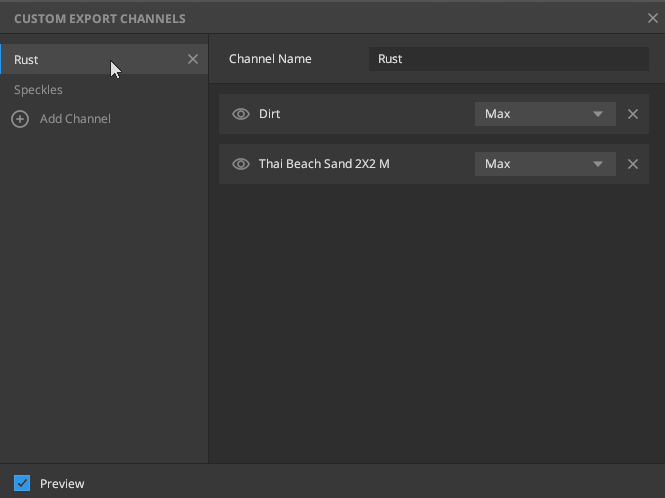Select the Dirt layer name
665x498 pixels.
[x=270, y=114]
